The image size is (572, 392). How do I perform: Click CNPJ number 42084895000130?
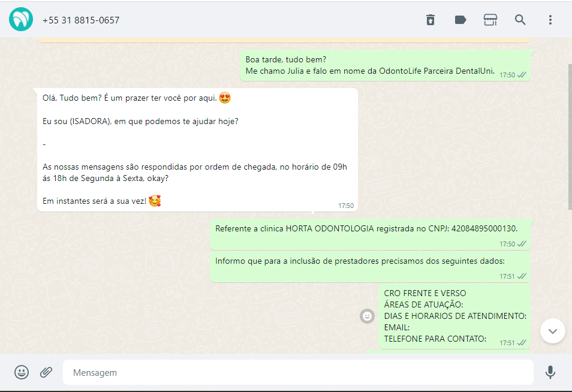[x=484, y=228]
